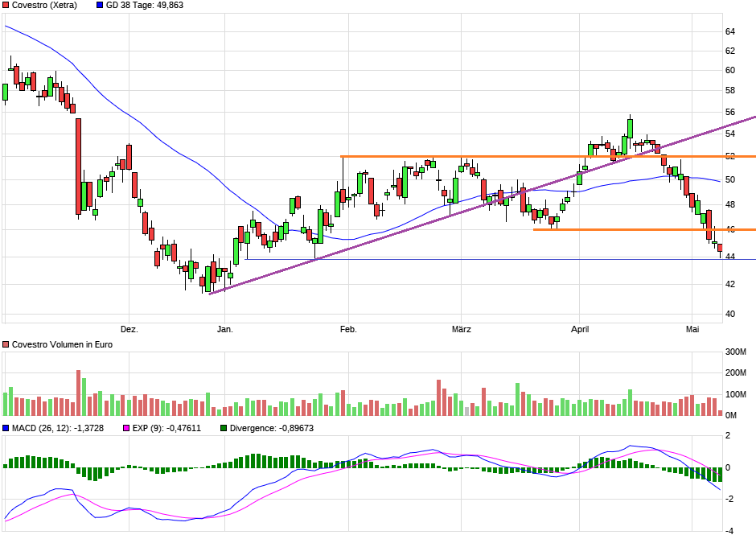Screen dimensions: 756x539
Task: Click the Covestro Volumen in Euro legend swatch
Action: [x=6, y=344]
